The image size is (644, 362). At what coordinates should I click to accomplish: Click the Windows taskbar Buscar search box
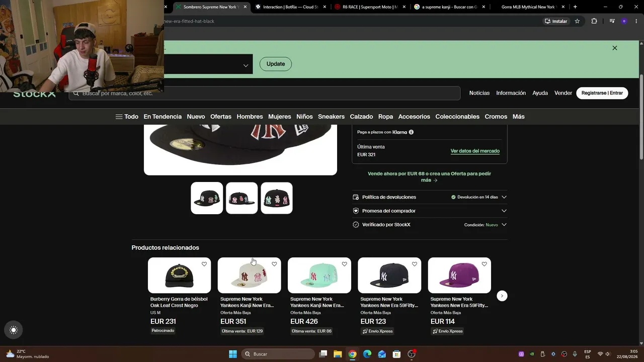(x=278, y=354)
